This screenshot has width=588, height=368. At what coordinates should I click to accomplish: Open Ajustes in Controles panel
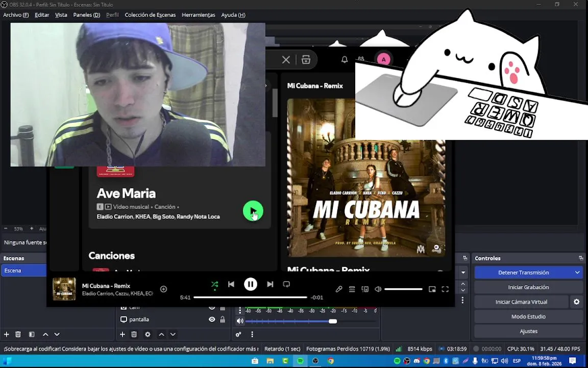(x=528, y=331)
